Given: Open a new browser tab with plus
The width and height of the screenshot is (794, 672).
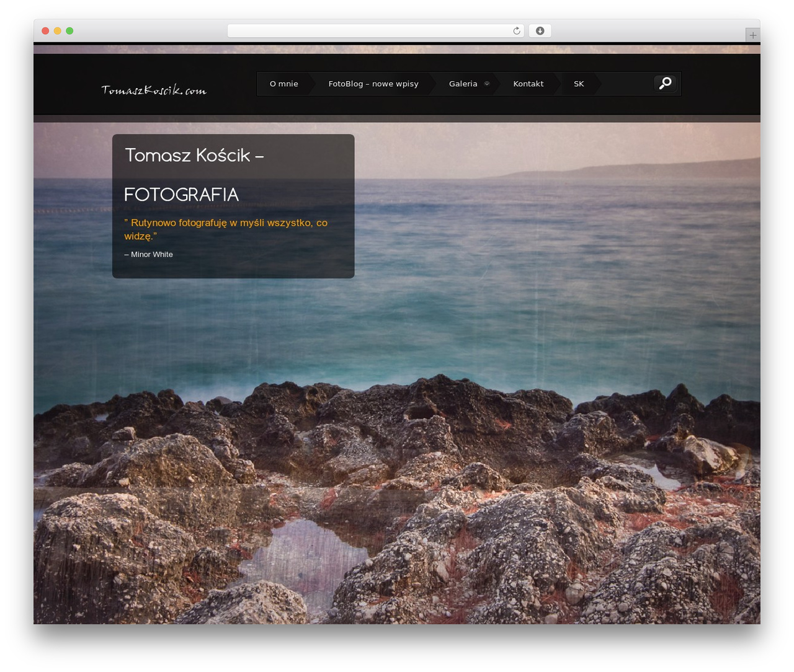Looking at the screenshot, I should [x=752, y=35].
